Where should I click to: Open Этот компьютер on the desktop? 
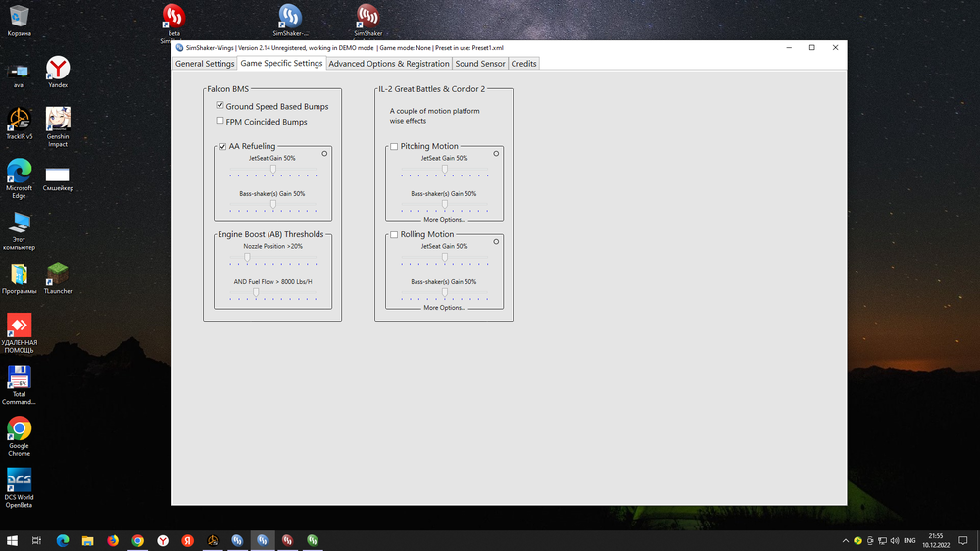19,230
